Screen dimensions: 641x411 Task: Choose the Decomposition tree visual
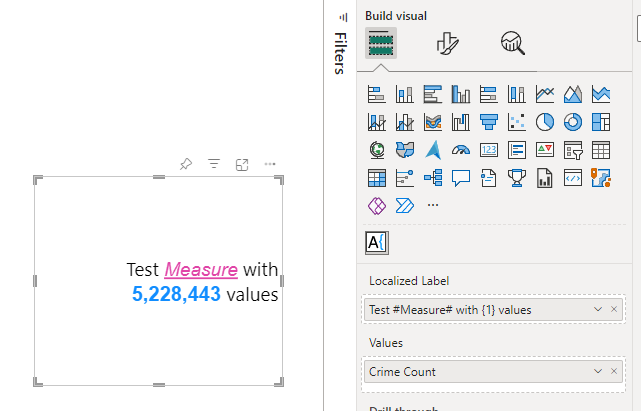pos(433,178)
